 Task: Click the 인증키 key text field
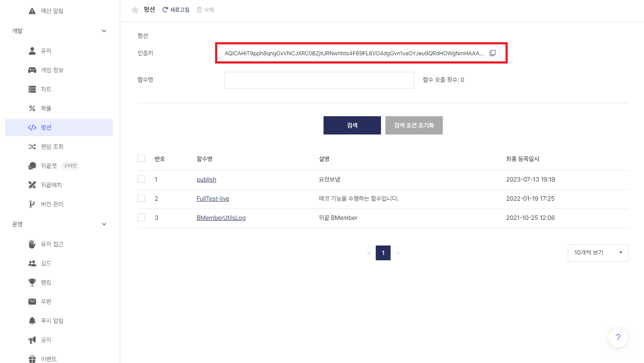(x=354, y=53)
